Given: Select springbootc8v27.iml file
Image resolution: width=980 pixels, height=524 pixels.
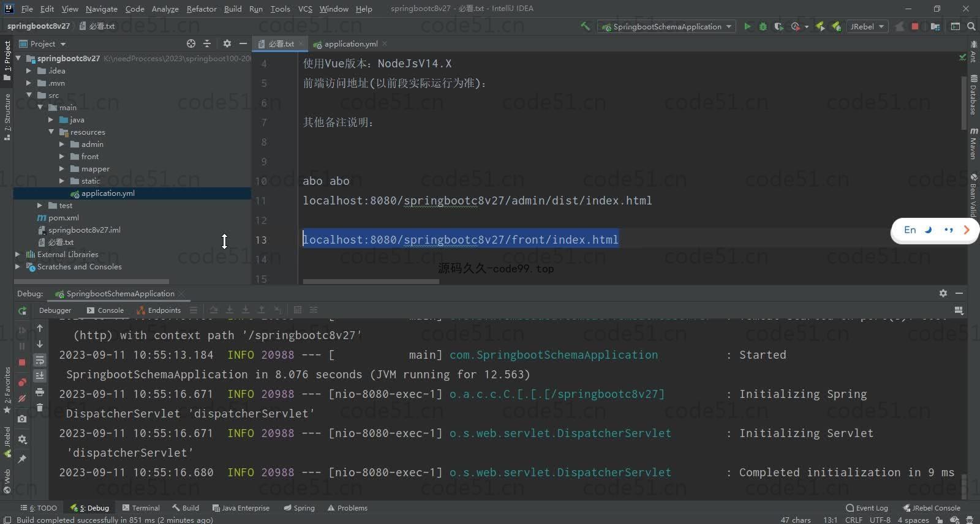Looking at the screenshot, I should click(85, 230).
